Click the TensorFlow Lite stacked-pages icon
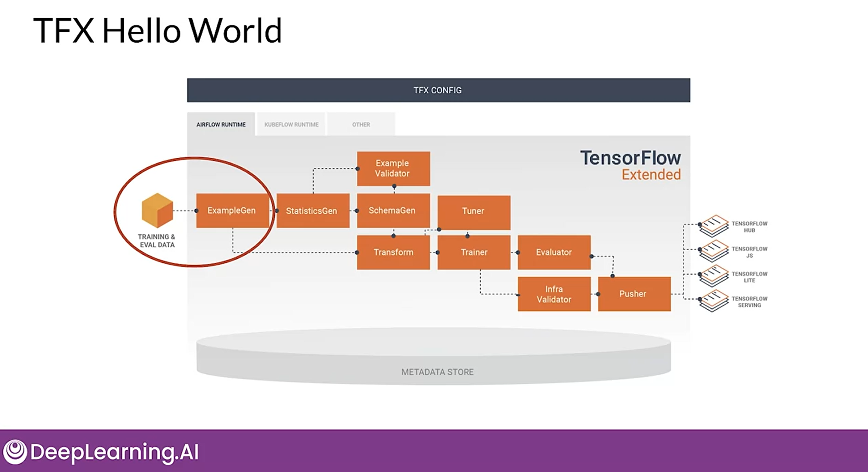Image resolution: width=868 pixels, height=472 pixels. click(x=714, y=276)
